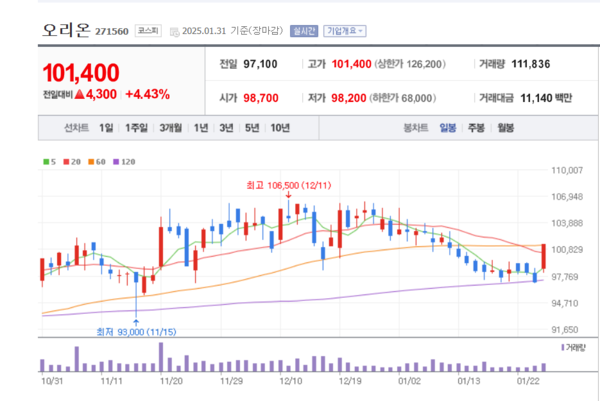600x401 pixels.
Task: Click the red 20-day moving average legend
Action: pyautogui.click(x=66, y=160)
